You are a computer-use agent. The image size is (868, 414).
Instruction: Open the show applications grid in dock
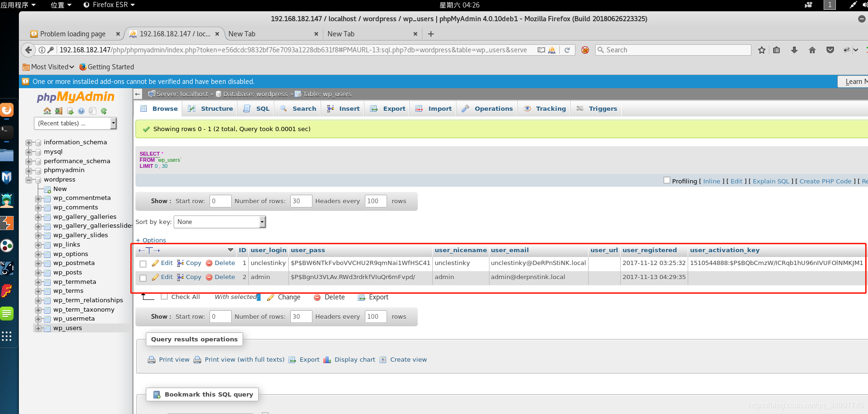click(7, 336)
